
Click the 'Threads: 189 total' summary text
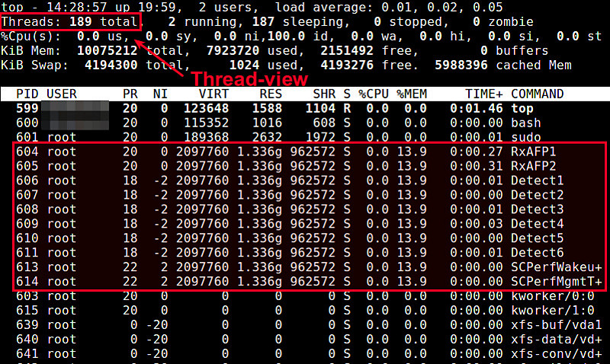[71, 23]
